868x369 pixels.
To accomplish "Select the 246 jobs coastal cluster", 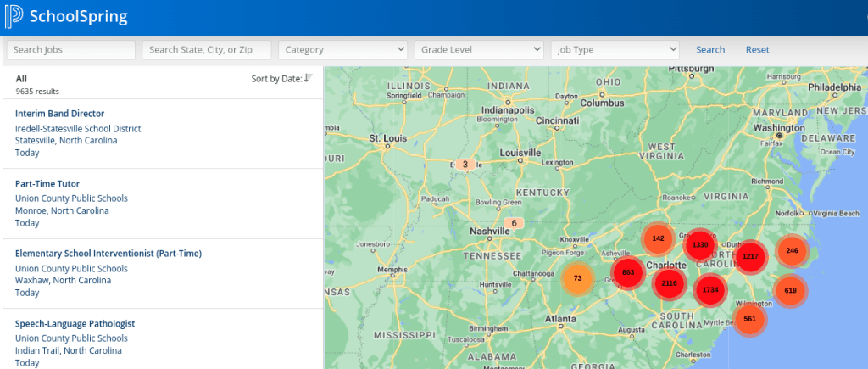I will (792, 250).
